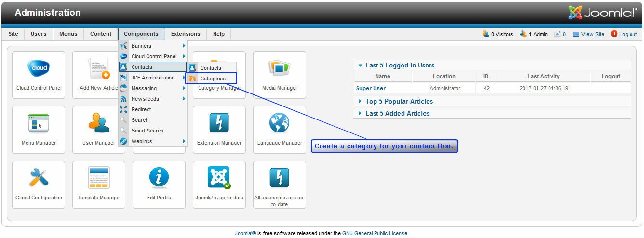Viewport: 644px width, 238px height.
Task: Open Template Manager quick icon
Action: click(x=99, y=185)
